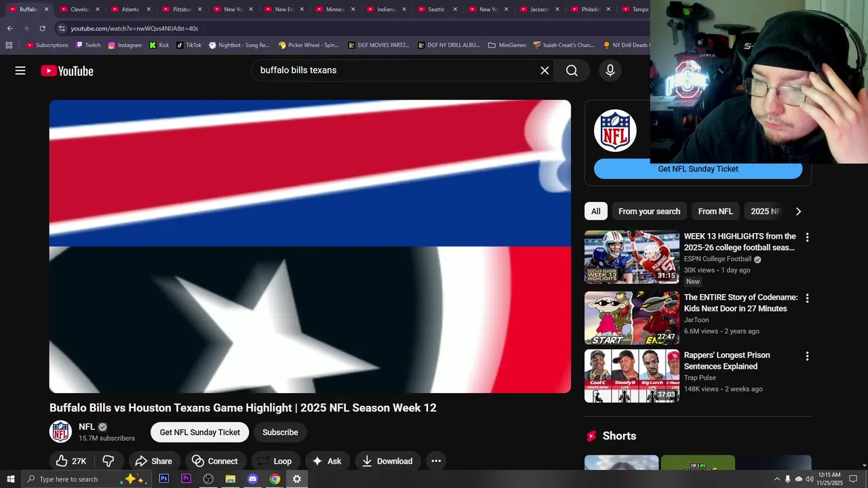Screen dimensions: 868x488
Task: Open the Twitch bookmark
Action: point(88,45)
